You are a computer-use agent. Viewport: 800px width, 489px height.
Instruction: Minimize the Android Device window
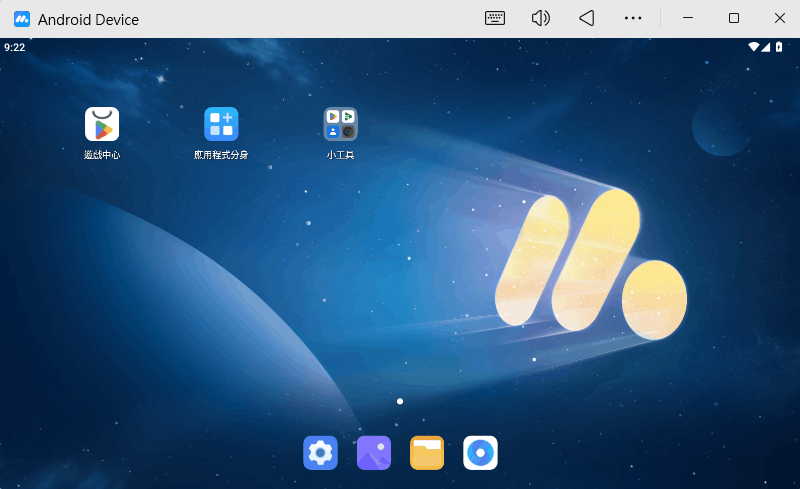688,18
